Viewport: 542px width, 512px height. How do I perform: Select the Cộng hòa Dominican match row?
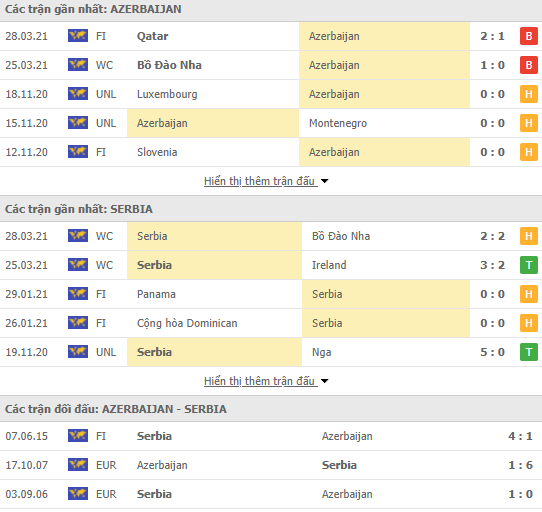tap(271, 323)
